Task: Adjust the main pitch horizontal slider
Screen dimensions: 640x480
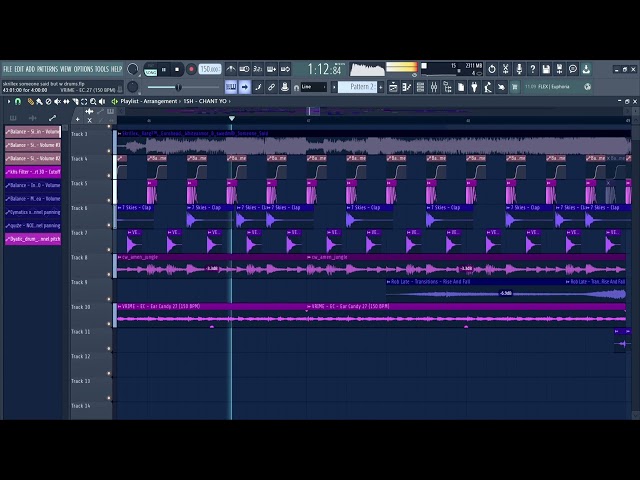Action: (183, 87)
